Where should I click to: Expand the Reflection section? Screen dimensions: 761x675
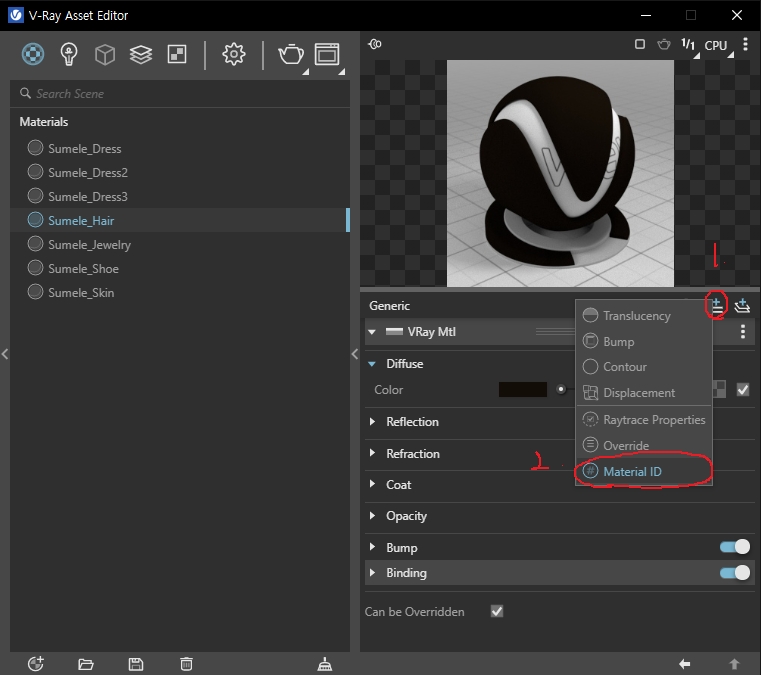coord(412,422)
